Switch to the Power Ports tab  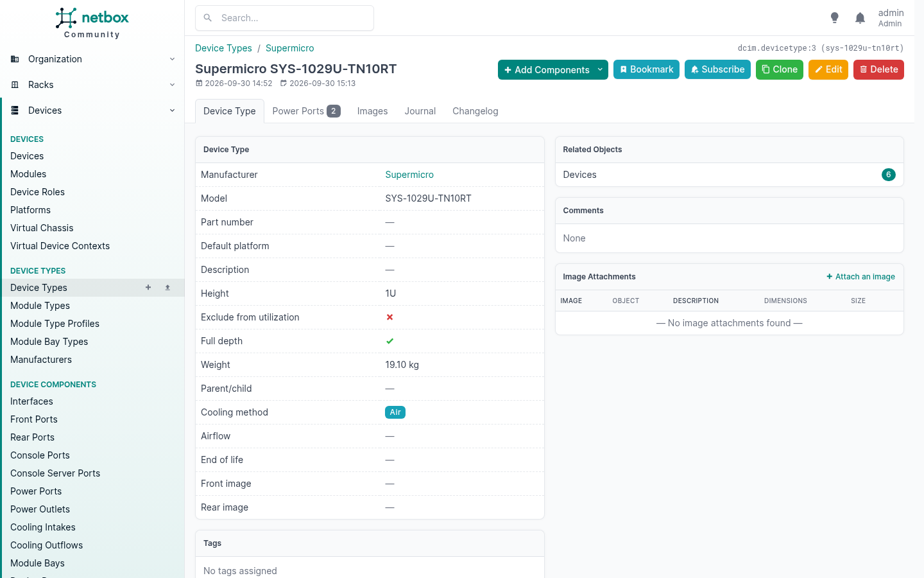(306, 111)
